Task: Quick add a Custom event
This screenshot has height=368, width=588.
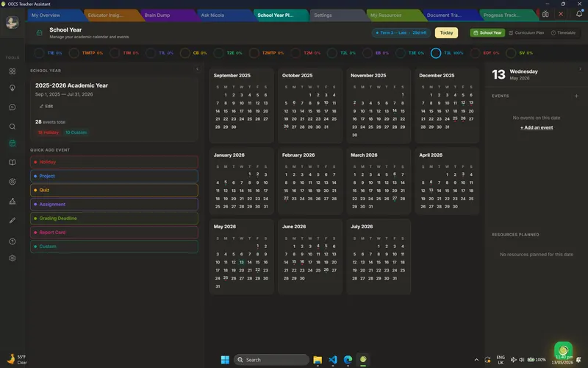Action: (114, 247)
